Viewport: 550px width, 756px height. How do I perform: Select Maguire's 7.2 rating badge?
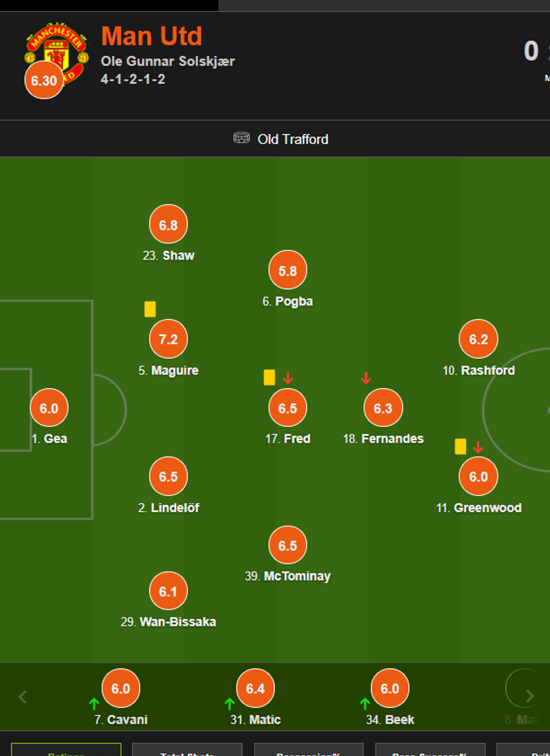168,339
